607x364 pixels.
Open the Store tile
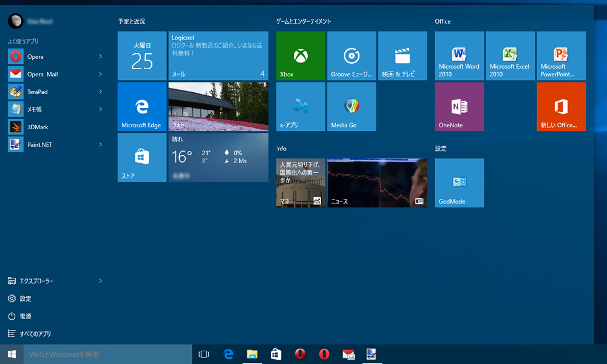[141, 158]
